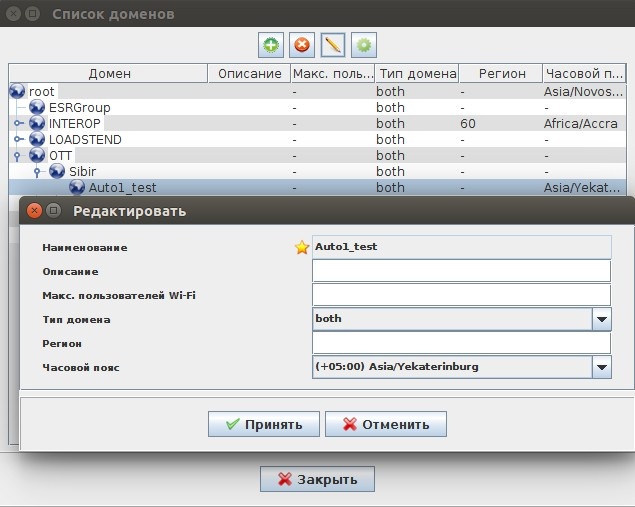The image size is (635, 507).
Task: Click the gear settings icon in toolbar
Action: click(x=364, y=45)
